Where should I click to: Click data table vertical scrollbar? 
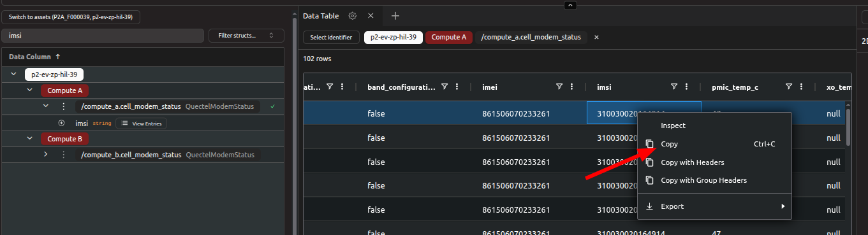pyautogui.click(x=848, y=127)
